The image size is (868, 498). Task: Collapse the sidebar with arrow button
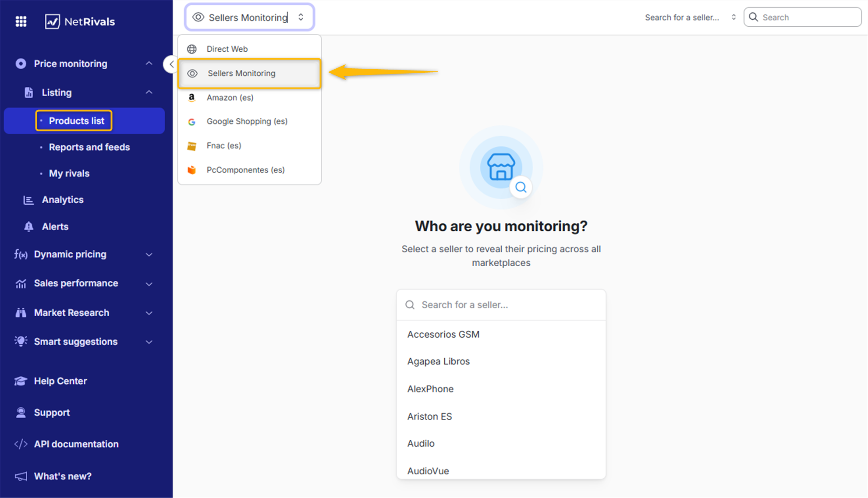tap(171, 64)
